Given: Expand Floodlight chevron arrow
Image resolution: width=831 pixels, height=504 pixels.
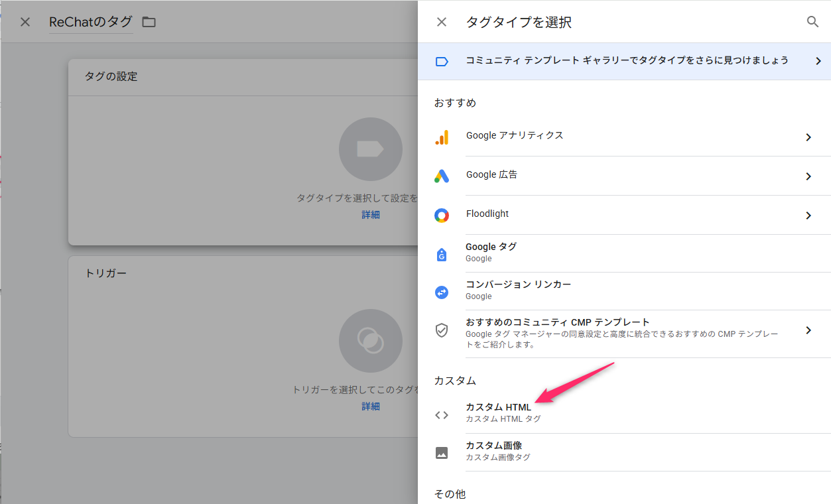Looking at the screenshot, I should click(808, 216).
